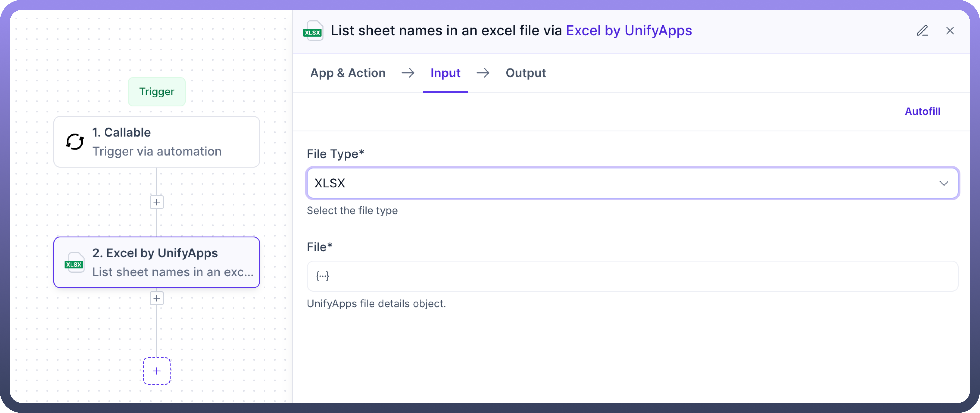This screenshot has width=980, height=413.
Task: Add step between Callable and Excel nodes
Action: 157,202
